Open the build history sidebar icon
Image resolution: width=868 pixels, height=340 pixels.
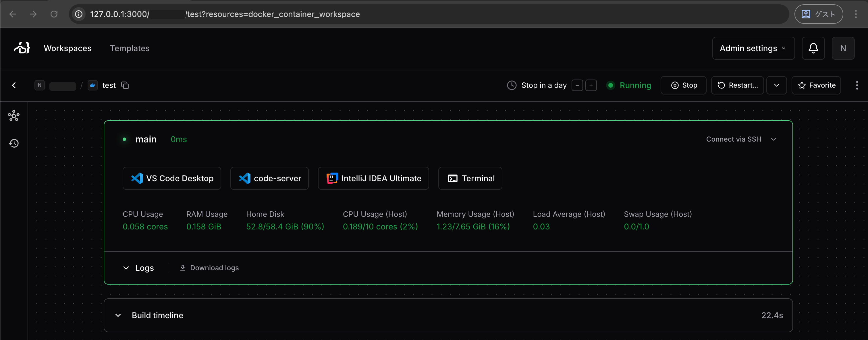(14, 143)
